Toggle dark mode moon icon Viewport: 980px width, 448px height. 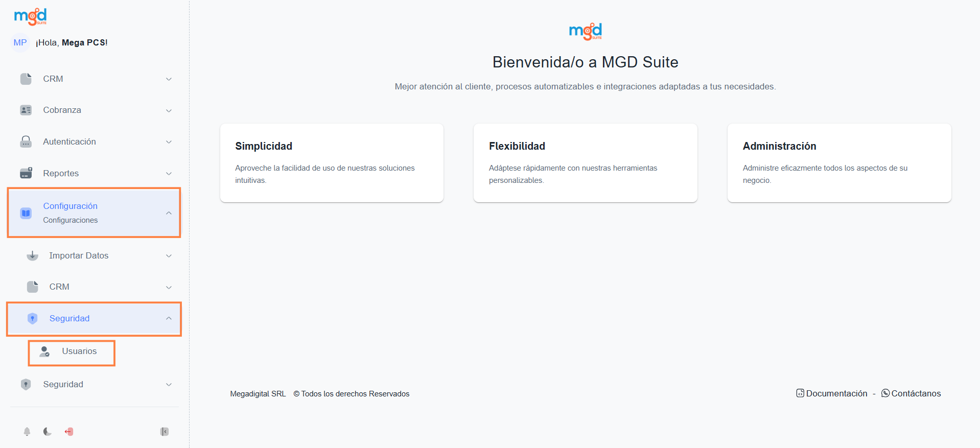tap(48, 432)
